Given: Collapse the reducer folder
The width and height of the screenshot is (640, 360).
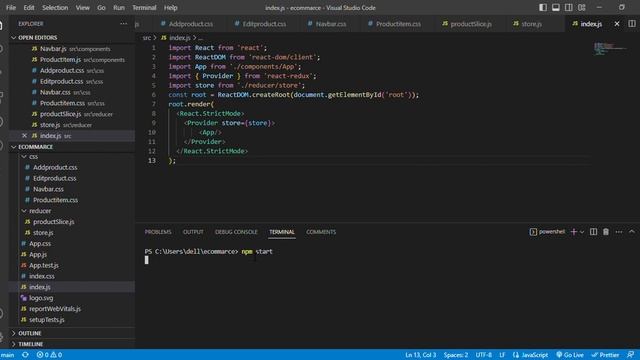Looking at the screenshot, I should (x=24, y=211).
